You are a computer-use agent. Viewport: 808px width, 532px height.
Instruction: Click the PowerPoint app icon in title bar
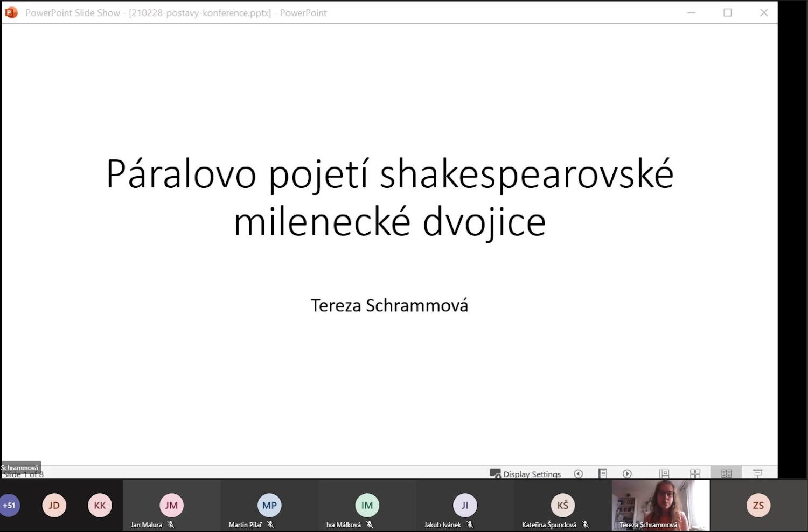[11, 12]
